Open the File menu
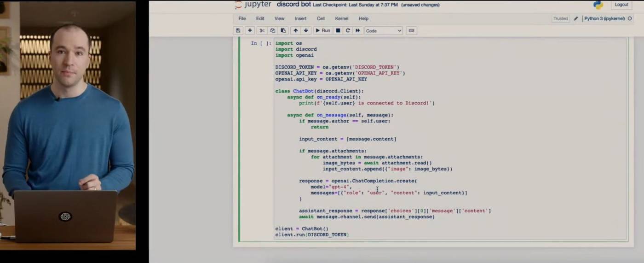Screen dimensions: 644x263 [242, 18]
